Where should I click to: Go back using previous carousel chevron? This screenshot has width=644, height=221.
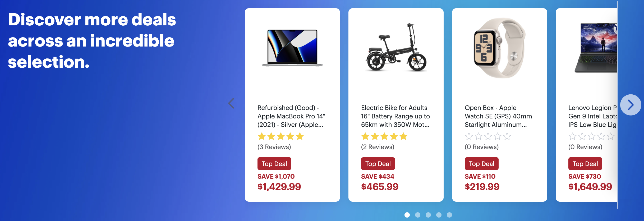click(231, 103)
